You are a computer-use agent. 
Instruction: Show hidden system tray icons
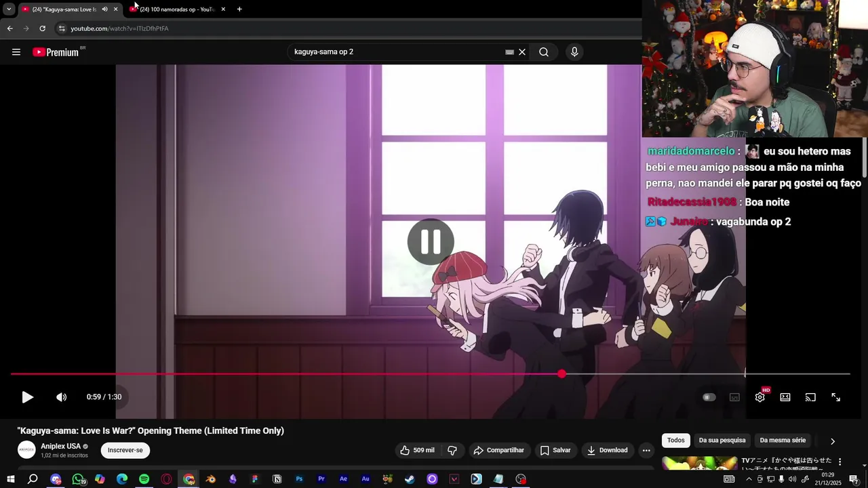749,479
